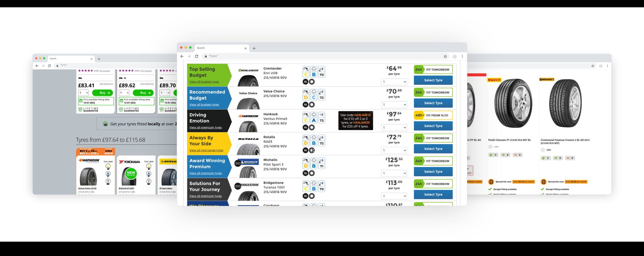Screen dimensions: 644x256
Task: Open a new tab in the center browser window
Action: click(254, 48)
